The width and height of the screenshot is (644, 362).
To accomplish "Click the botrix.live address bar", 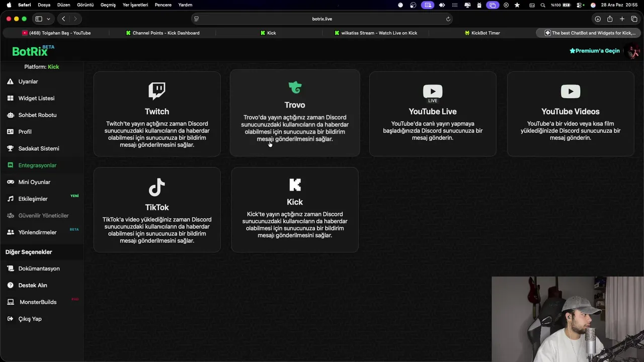I will click(322, 19).
